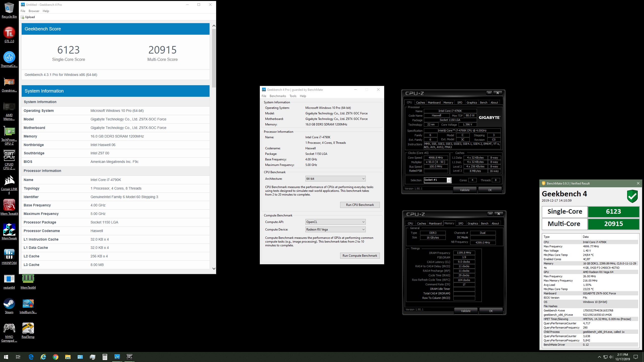Image resolution: width=644 pixels, height=362 pixels.
Task: Switch to Mainboard tab in upper CPU-Z
Action: pos(434,103)
